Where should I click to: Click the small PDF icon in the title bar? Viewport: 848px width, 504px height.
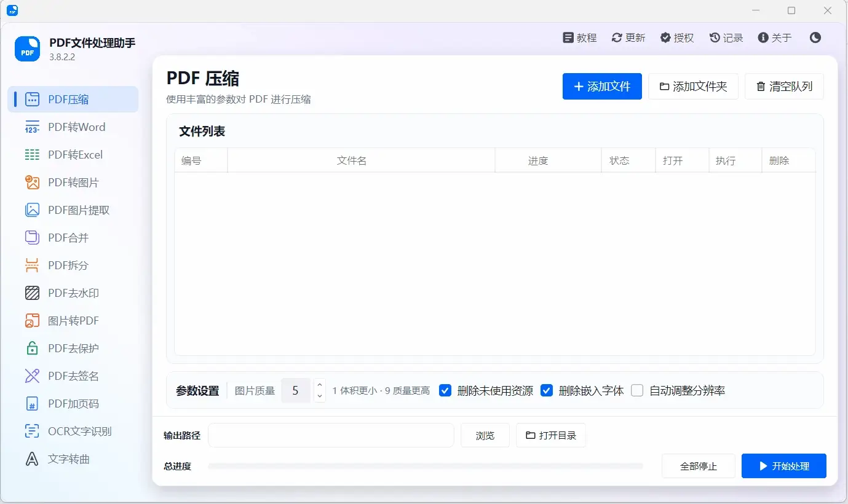coord(12,10)
